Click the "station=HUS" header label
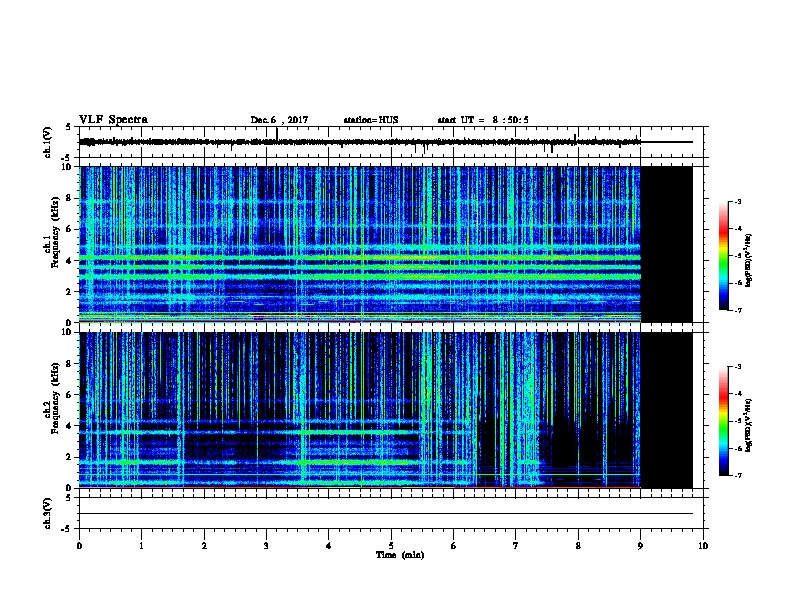This screenshot has width=792, height=612. pos(371,120)
